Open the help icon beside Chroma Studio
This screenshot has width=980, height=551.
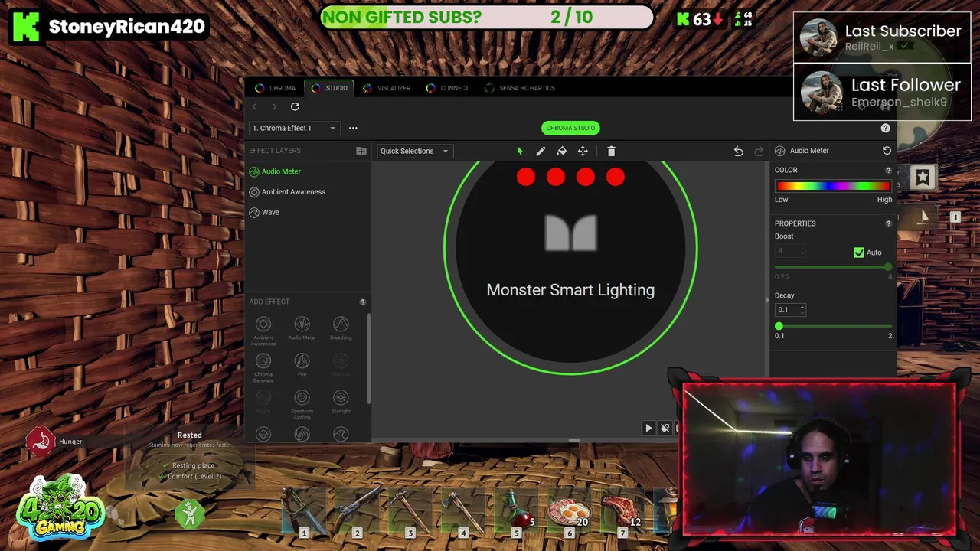[x=885, y=128]
